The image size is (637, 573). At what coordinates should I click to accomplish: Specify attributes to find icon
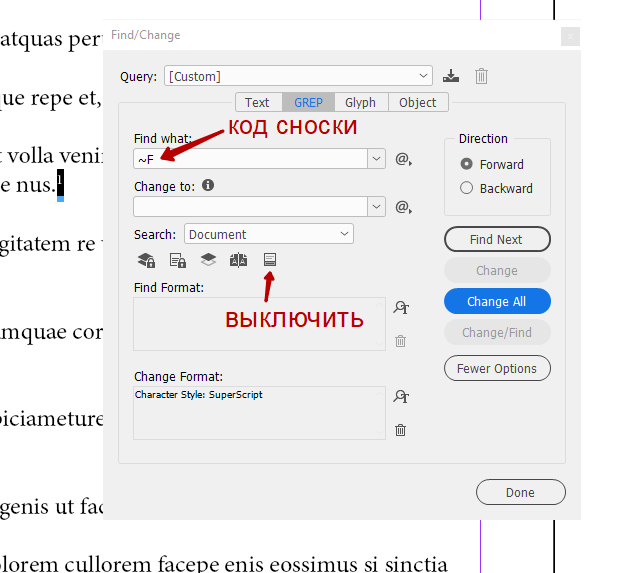point(401,307)
